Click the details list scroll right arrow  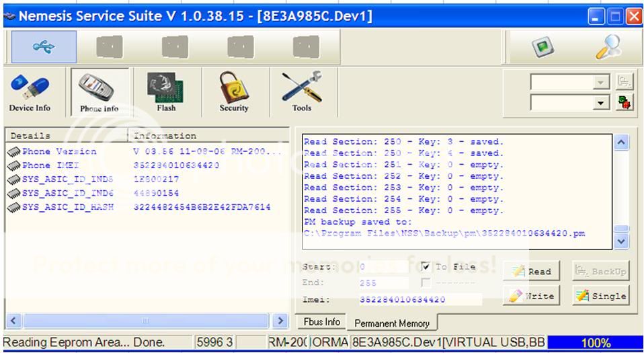click(x=280, y=321)
